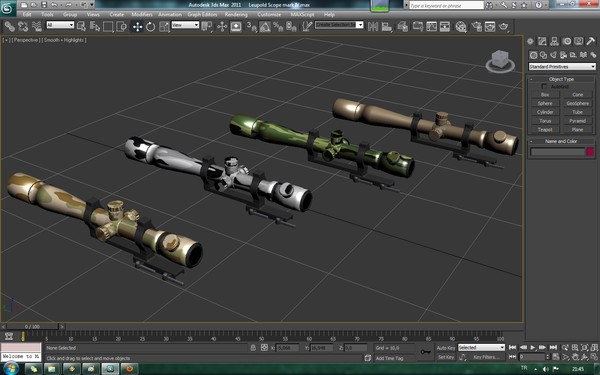Click the Teapot primitive button
600x375 pixels.
click(545, 130)
